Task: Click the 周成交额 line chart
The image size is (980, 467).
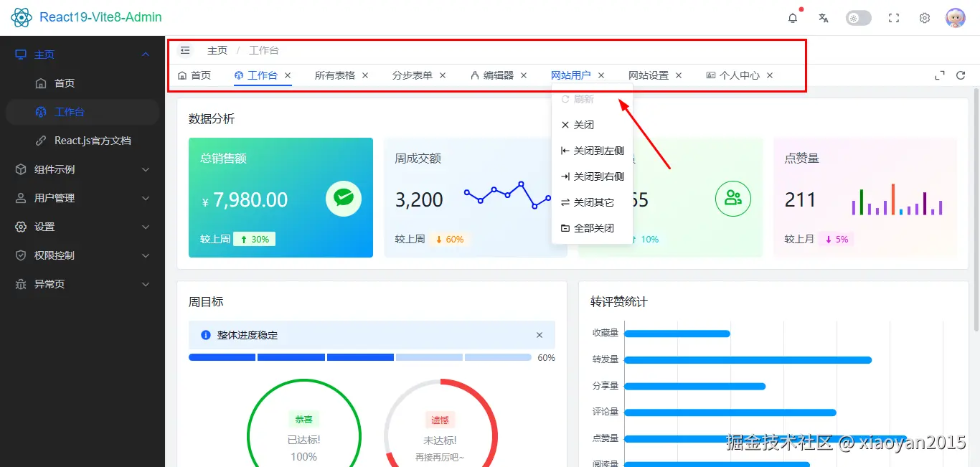Action: (x=508, y=195)
